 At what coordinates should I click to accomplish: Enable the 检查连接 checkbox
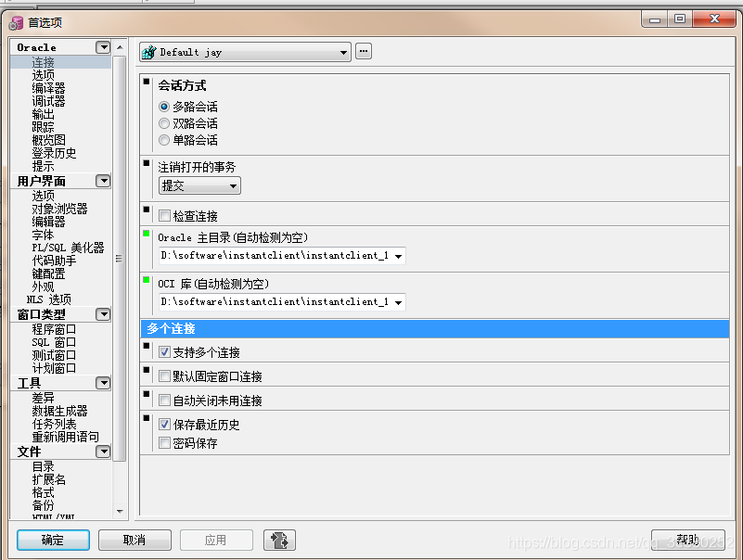pyautogui.click(x=164, y=214)
